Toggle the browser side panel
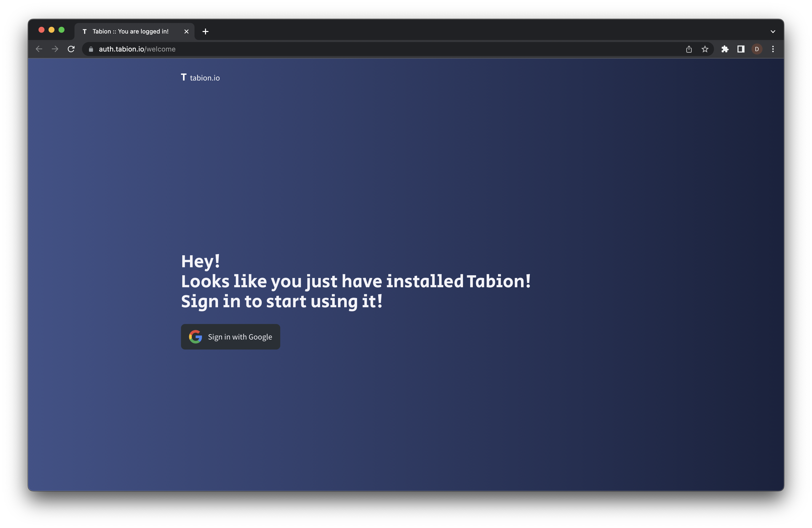 (741, 49)
